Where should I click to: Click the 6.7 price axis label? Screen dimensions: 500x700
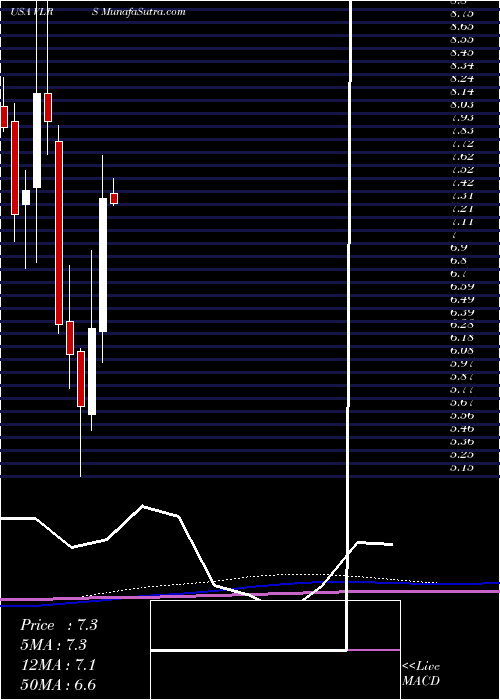click(x=459, y=273)
